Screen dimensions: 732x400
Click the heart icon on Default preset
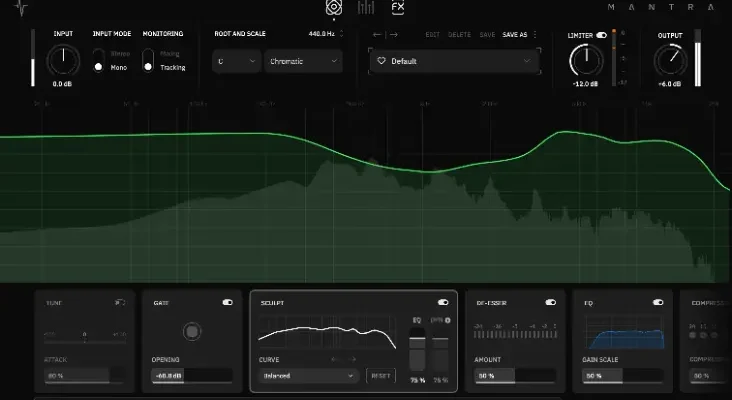click(x=381, y=61)
